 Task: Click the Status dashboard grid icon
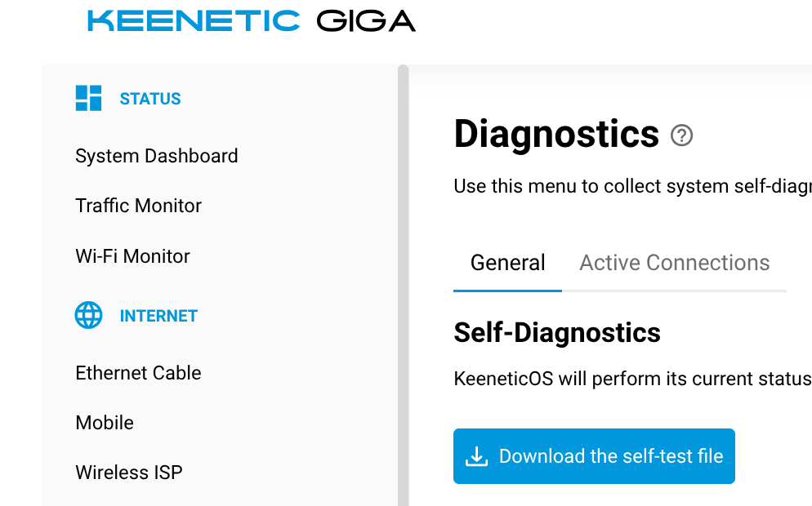click(88, 98)
